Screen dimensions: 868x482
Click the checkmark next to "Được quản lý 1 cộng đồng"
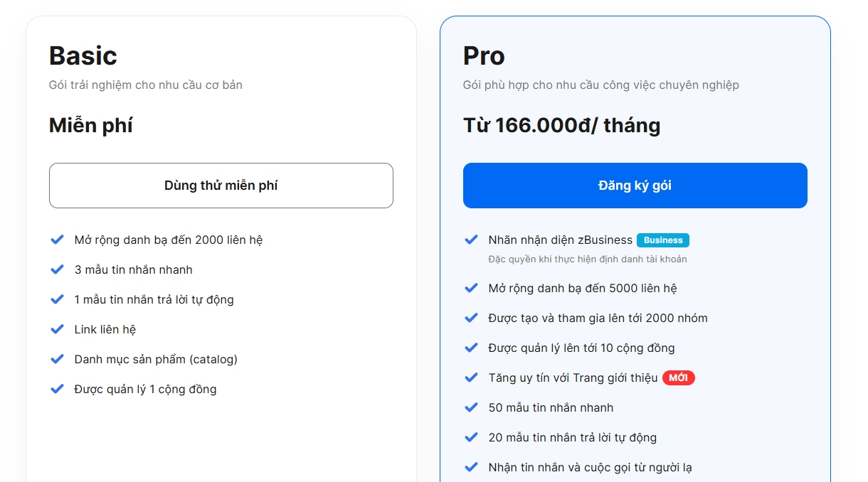pyautogui.click(x=58, y=389)
